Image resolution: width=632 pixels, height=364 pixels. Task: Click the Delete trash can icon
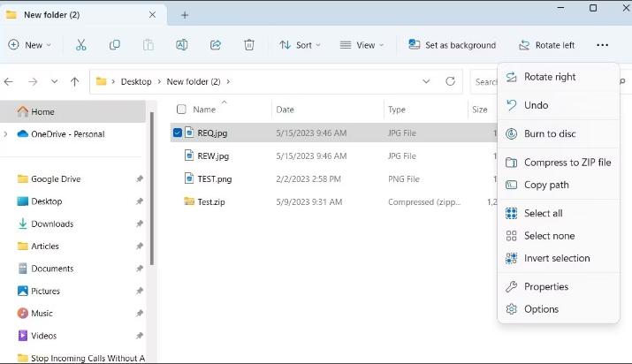[249, 45]
